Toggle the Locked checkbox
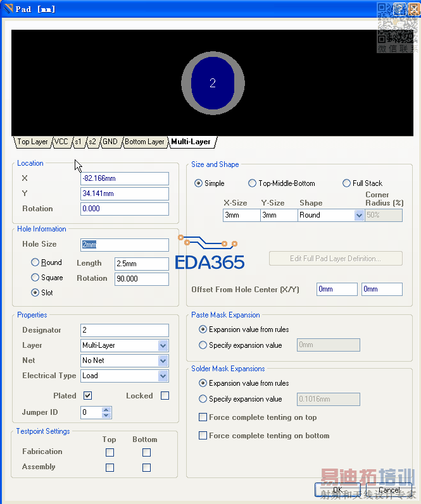The width and height of the screenshot is (421, 504). pyautogui.click(x=165, y=395)
